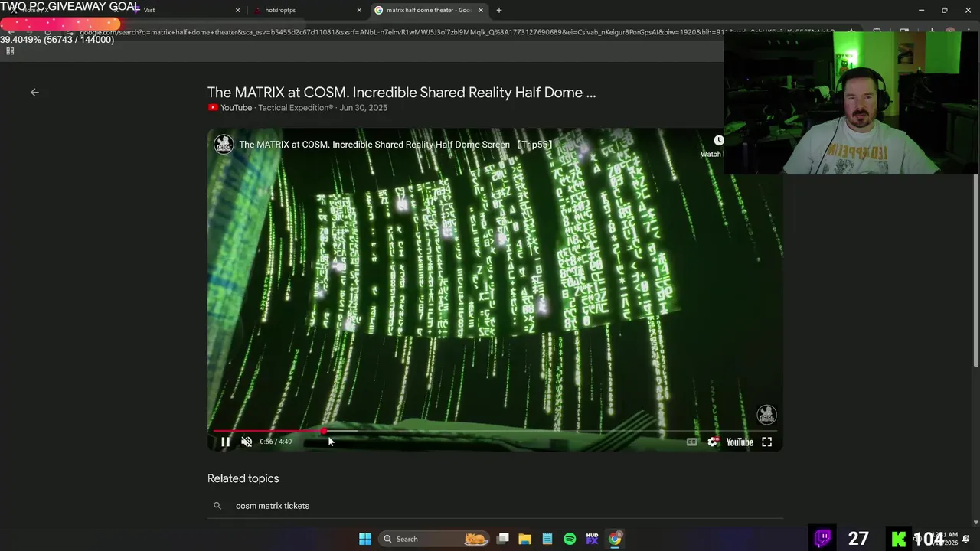Open a new browser tab

[499, 10]
